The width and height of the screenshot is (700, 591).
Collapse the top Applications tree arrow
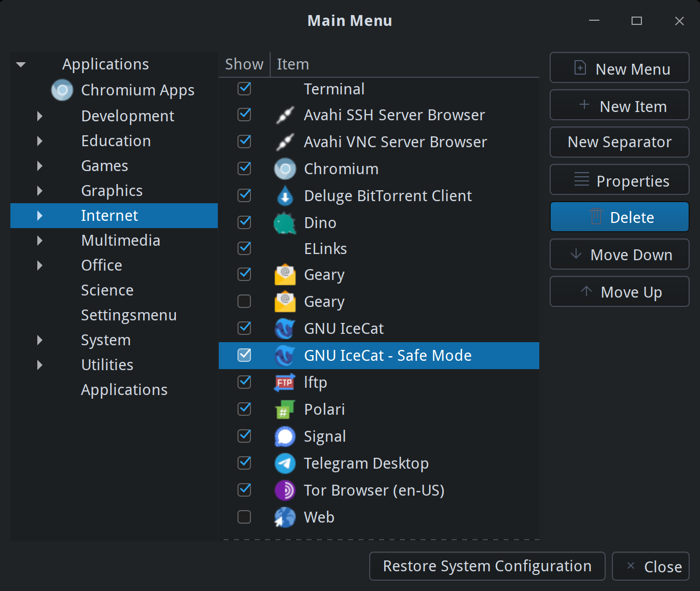(x=21, y=65)
